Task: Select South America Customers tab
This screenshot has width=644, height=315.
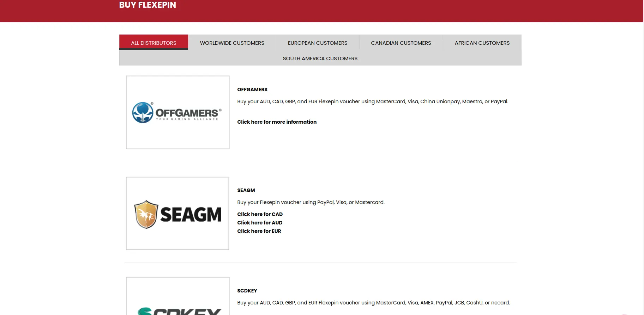Action: [x=320, y=58]
